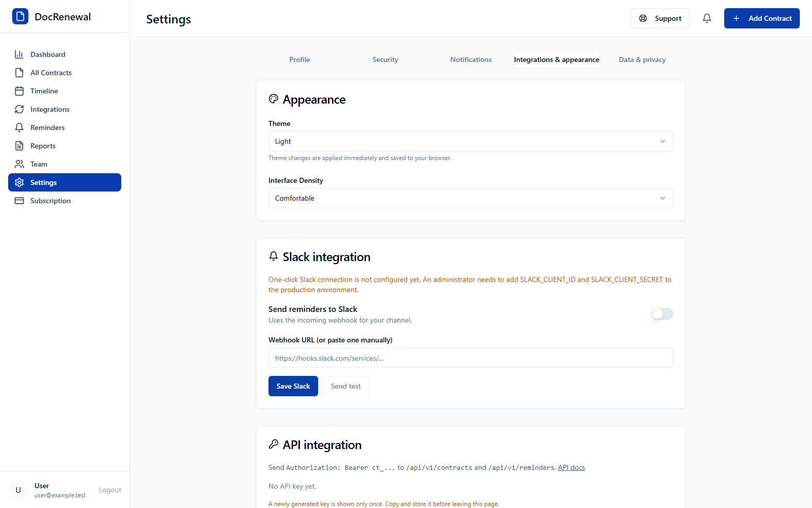Click the user avatar with letter U
Screen dimensions: 812x508
(18, 490)
